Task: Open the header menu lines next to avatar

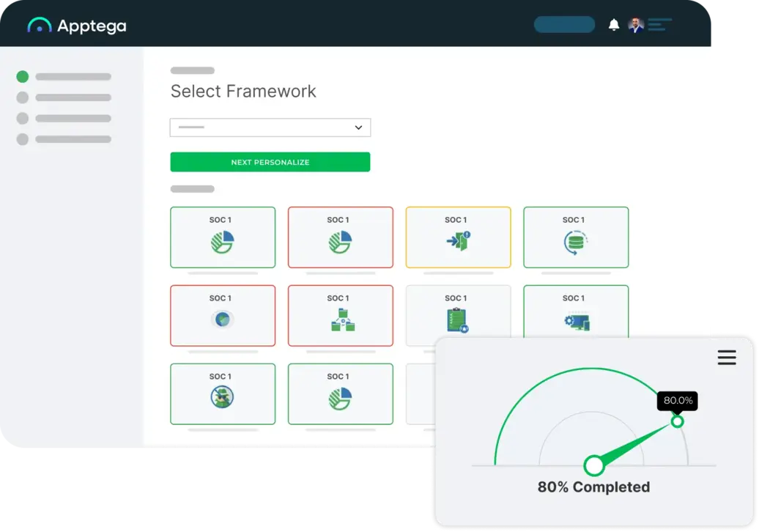Action: (x=660, y=24)
